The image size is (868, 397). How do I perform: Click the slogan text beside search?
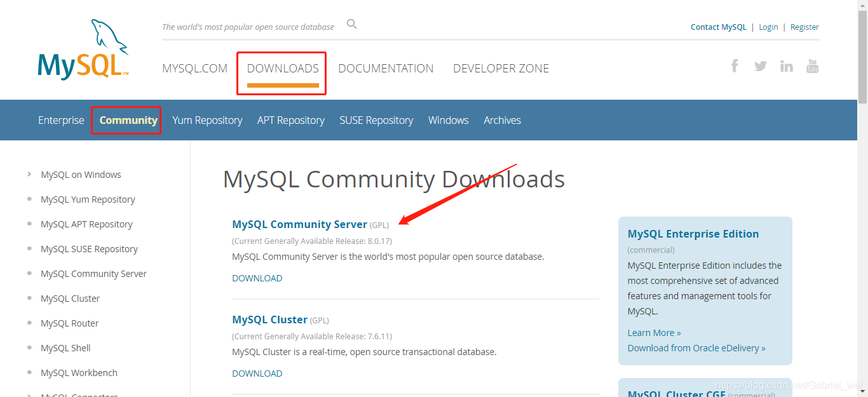pos(248,27)
